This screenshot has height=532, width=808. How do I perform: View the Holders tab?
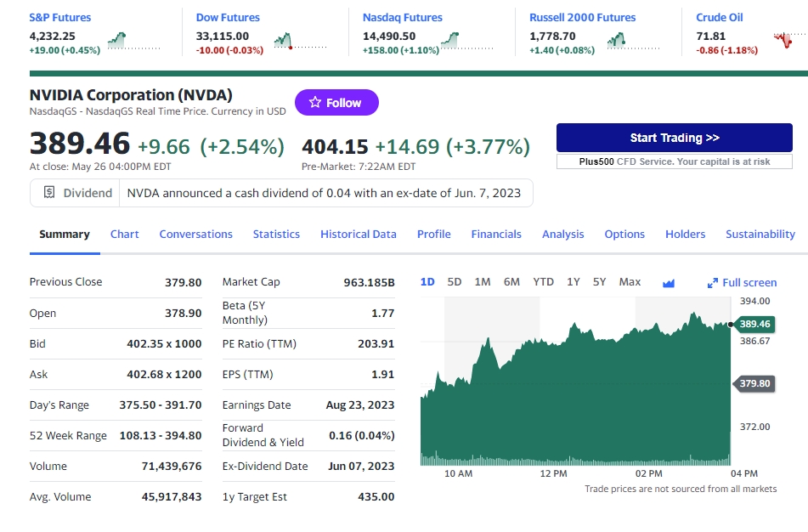tap(686, 234)
